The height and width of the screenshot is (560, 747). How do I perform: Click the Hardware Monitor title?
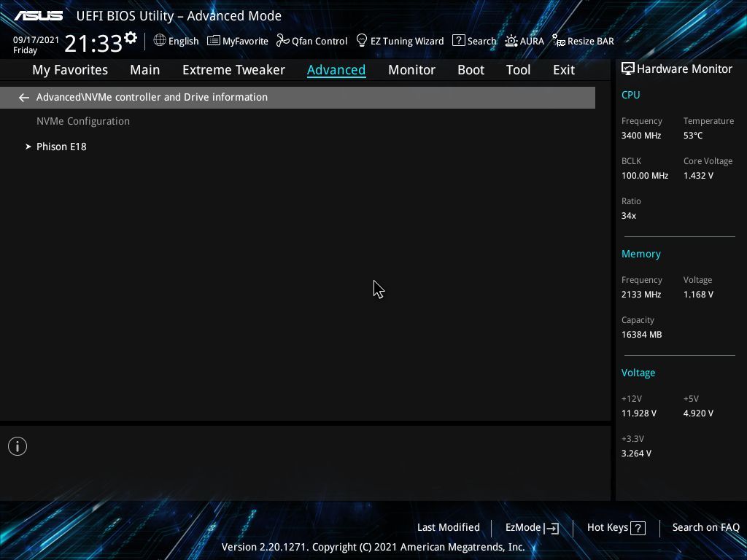(684, 69)
